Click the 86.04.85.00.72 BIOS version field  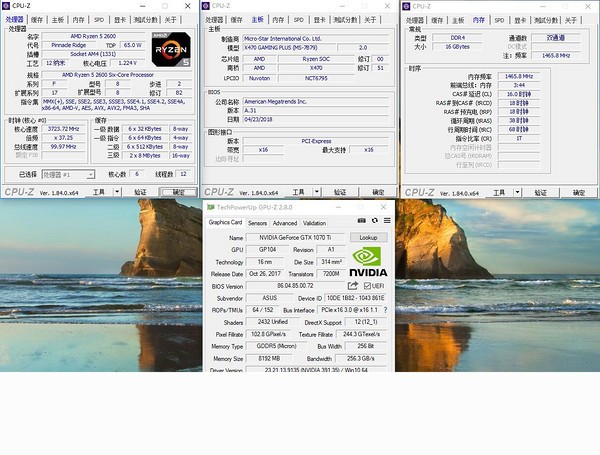pos(295,286)
